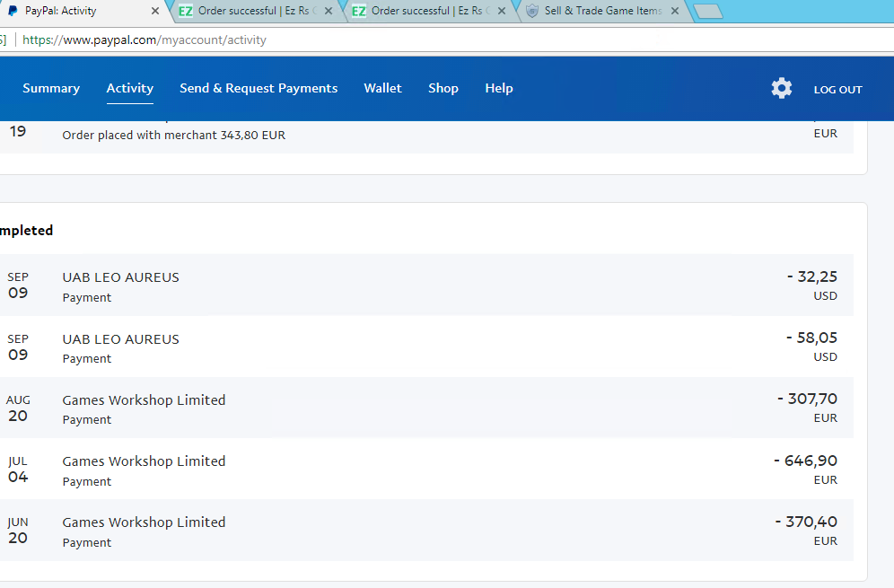Open a new browser tab
The width and height of the screenshot is (894, 588).
[x=708, y=12]
